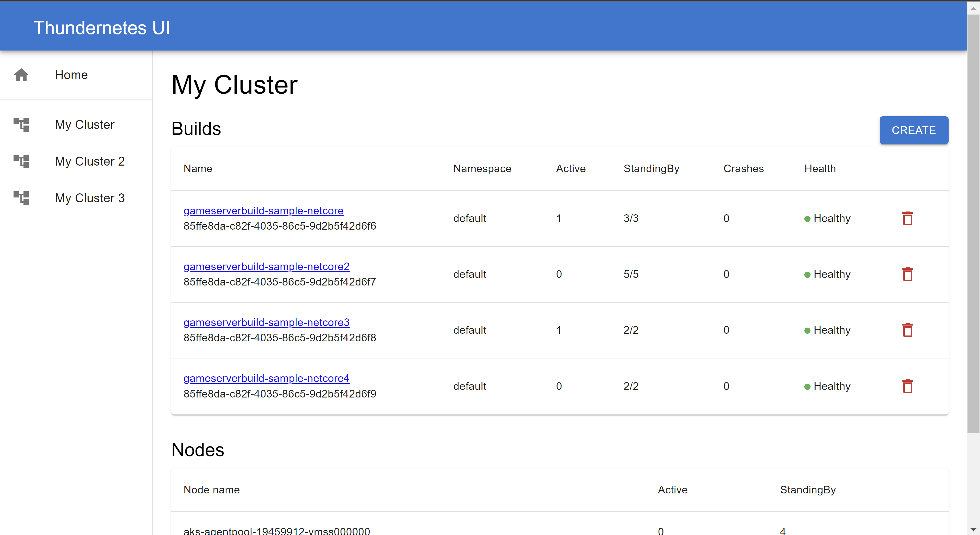Scroll down to view Nodes table

click(974, 530)
